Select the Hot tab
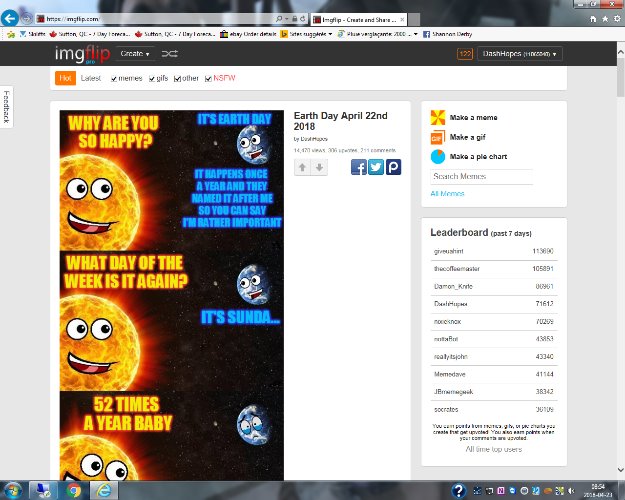The image size is (625, 500). coord(65,78)
